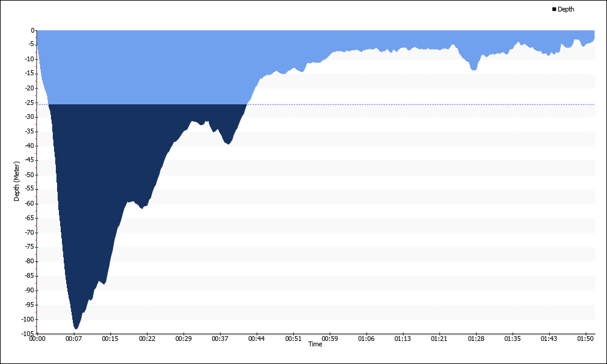Click the -100 depth axis label
Viewport: 607px width, 364px height.
click(x=29, y=319)
